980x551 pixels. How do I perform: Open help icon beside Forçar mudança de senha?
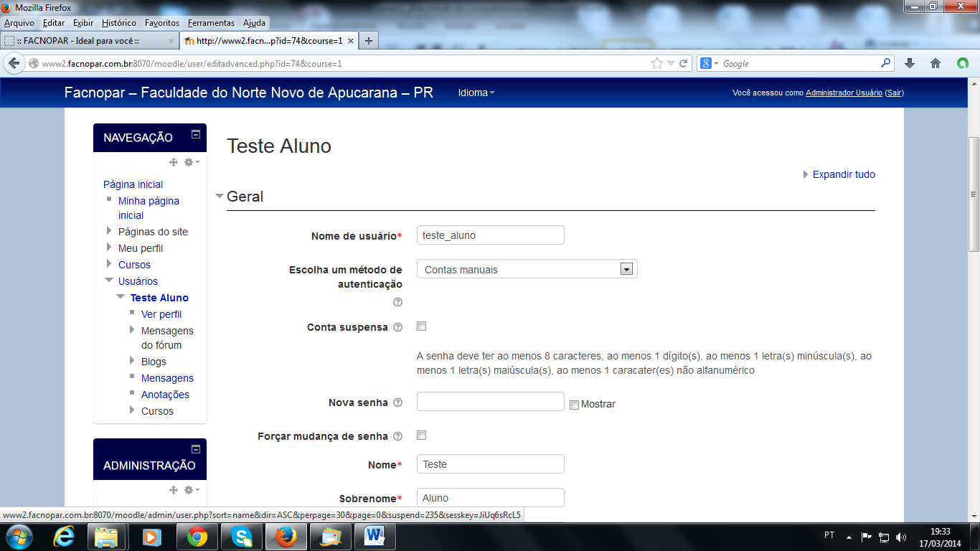[397, 436]
